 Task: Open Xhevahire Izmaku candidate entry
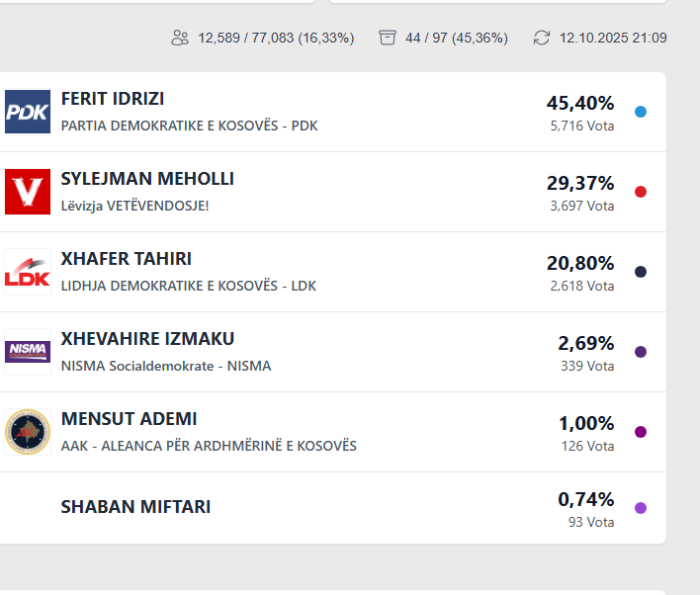pyautogui.click(x=147, y=339)
